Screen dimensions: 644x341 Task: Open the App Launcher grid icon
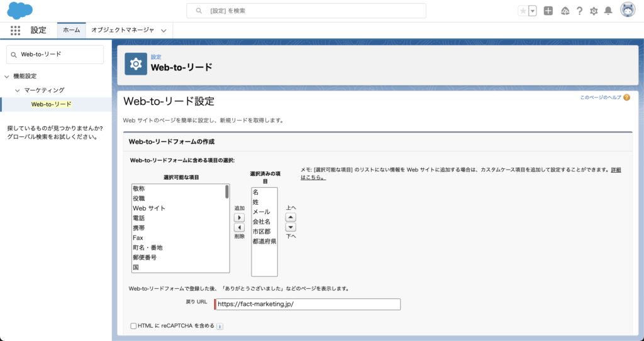coord(15,30)
